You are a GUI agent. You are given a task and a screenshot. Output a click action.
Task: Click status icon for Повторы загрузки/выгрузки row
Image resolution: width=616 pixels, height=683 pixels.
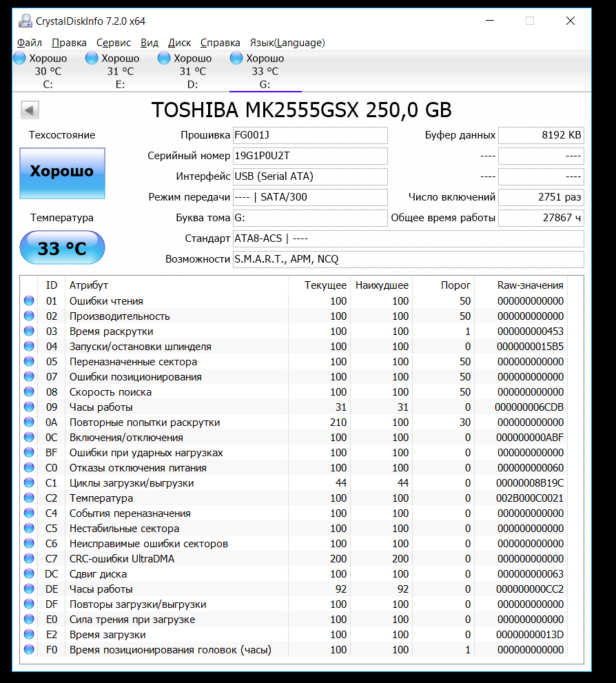coord(29,604)
